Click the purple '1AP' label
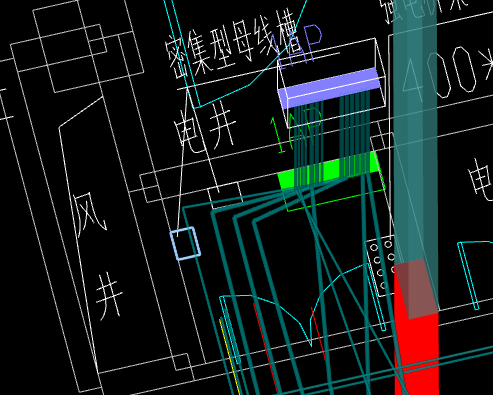This screenshot has width=493, height=395. [297, 48]
